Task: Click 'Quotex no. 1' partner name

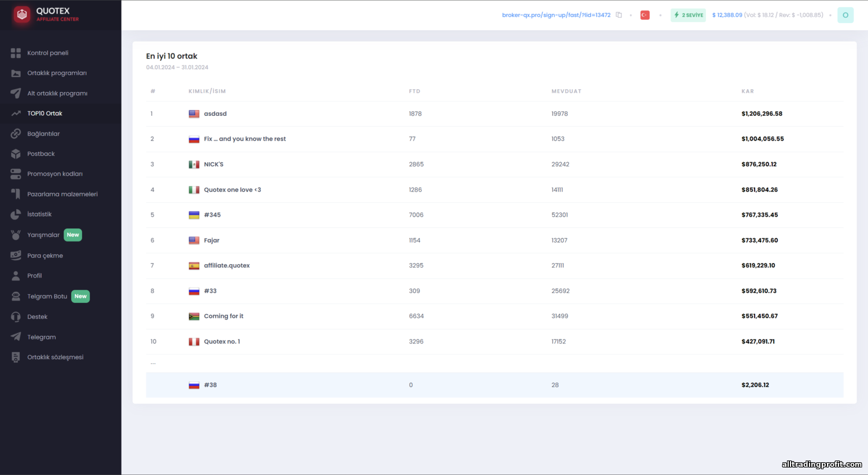Action: click(x=222, y=342)
